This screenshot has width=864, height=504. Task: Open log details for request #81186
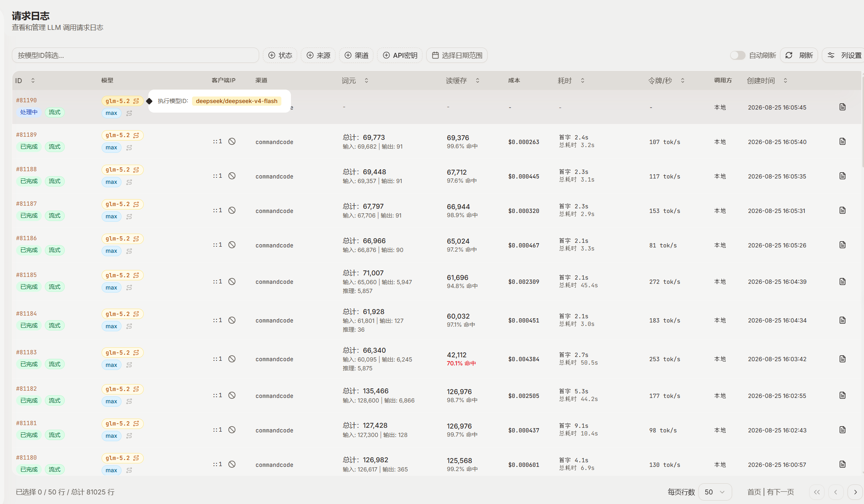coord(842,245)
